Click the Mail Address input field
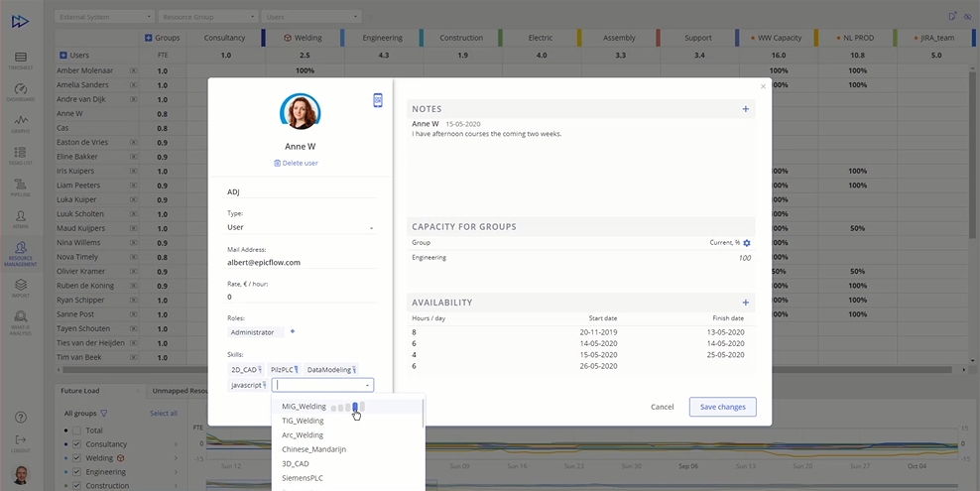 pos(300,263)
